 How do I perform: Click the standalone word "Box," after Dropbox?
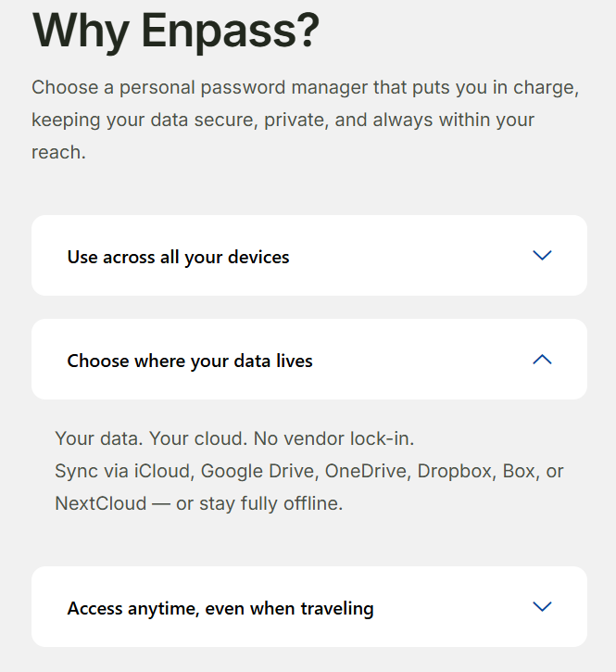(521, 471)
